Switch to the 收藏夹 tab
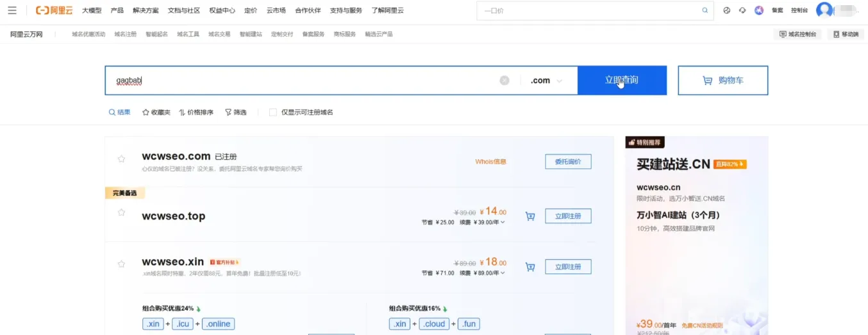 (x=156, y=112)
